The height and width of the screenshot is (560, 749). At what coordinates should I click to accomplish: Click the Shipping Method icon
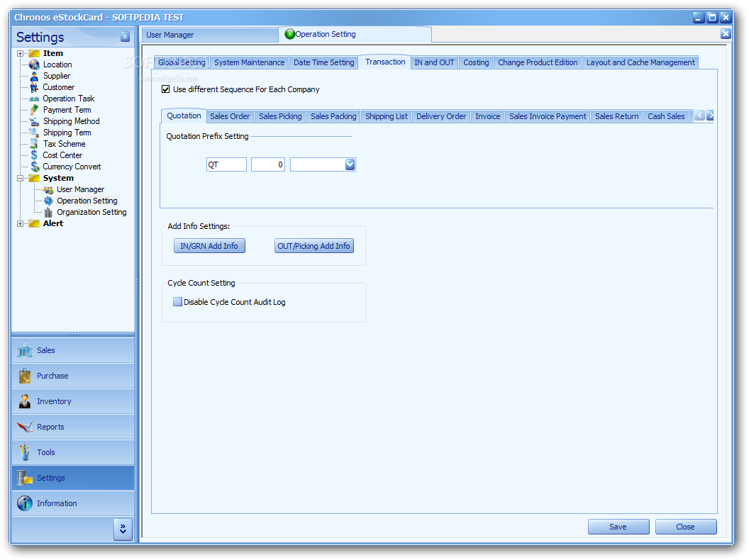(x=34, y=121)
